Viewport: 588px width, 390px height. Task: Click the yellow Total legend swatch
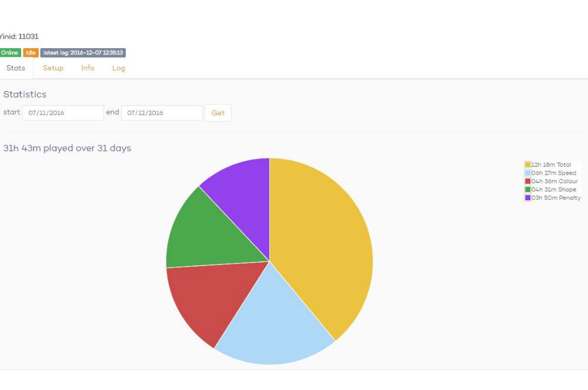(x=528, y=165)
